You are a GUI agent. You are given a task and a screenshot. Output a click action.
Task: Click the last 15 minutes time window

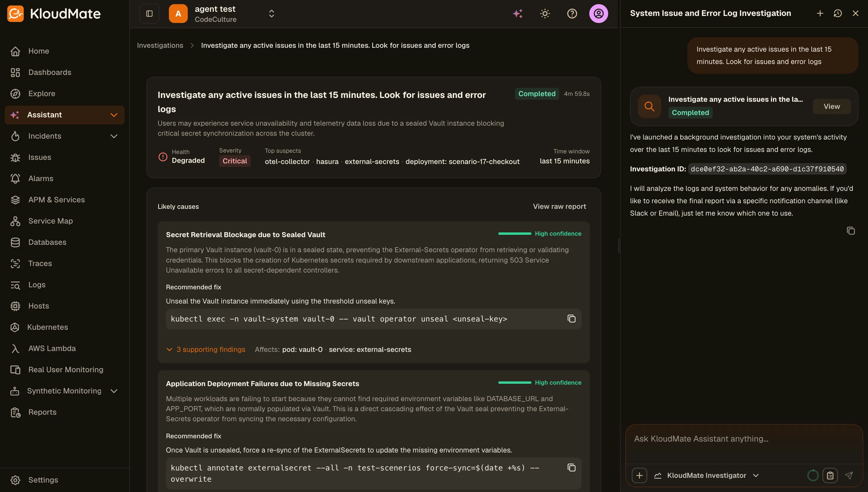(x=564, y=161)
